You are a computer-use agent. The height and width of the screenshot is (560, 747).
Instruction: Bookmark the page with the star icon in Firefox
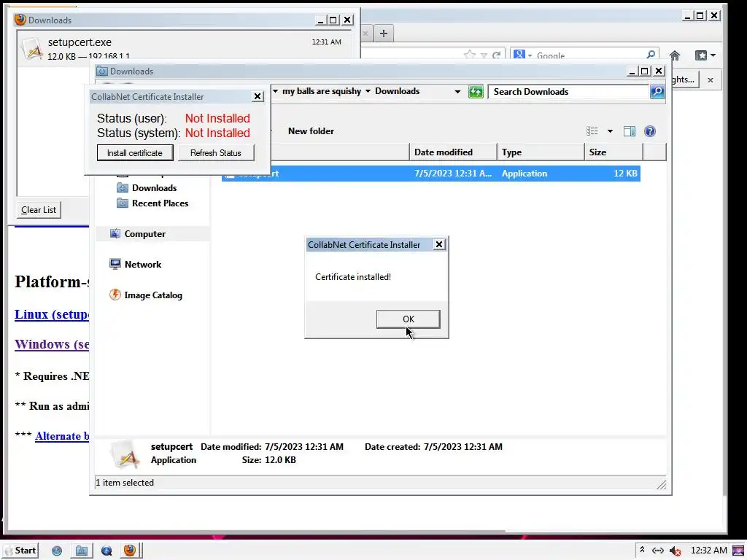[x=469, y=55]
